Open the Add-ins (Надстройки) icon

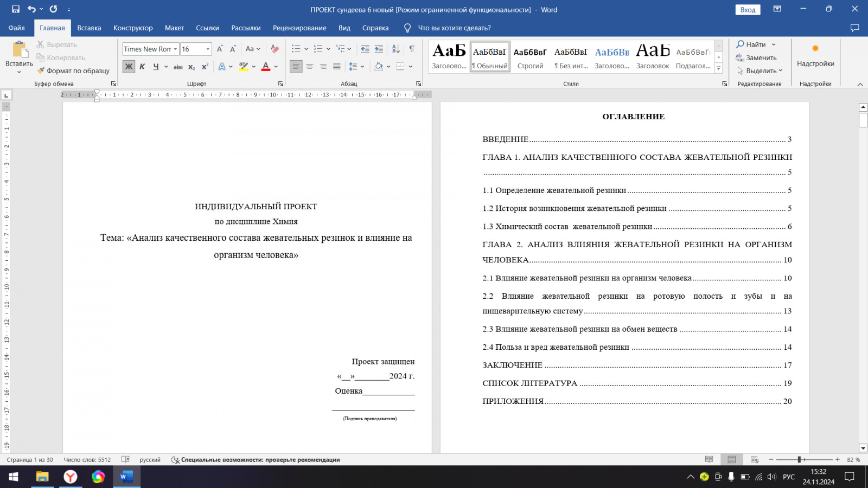815,54
